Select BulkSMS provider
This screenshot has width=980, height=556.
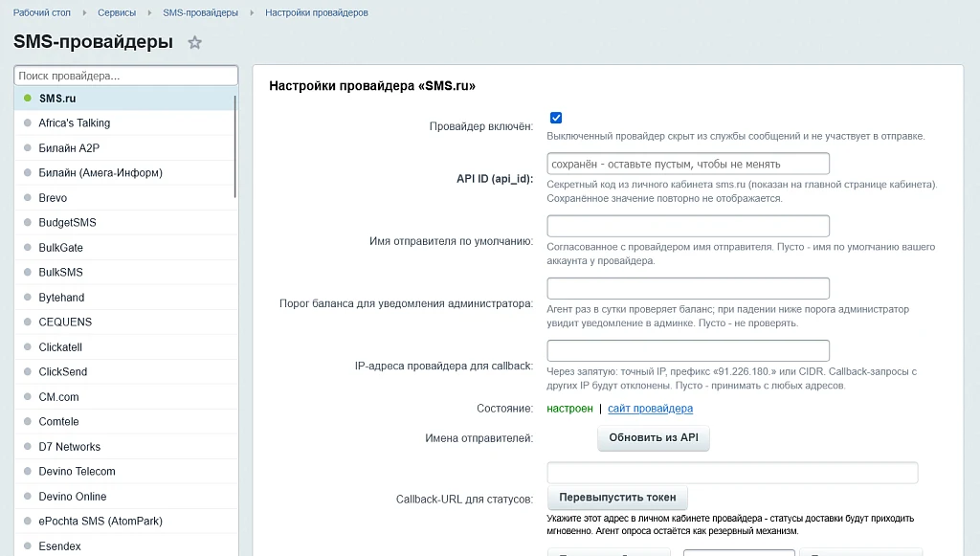click(123, 273)
